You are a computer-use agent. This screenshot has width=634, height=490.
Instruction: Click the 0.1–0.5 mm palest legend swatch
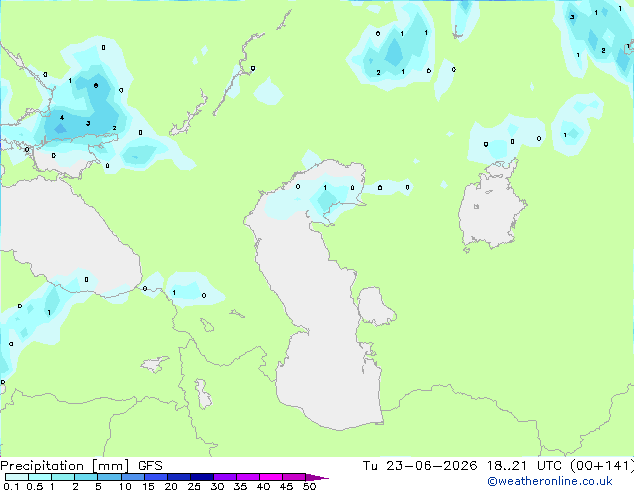(17, 477)
